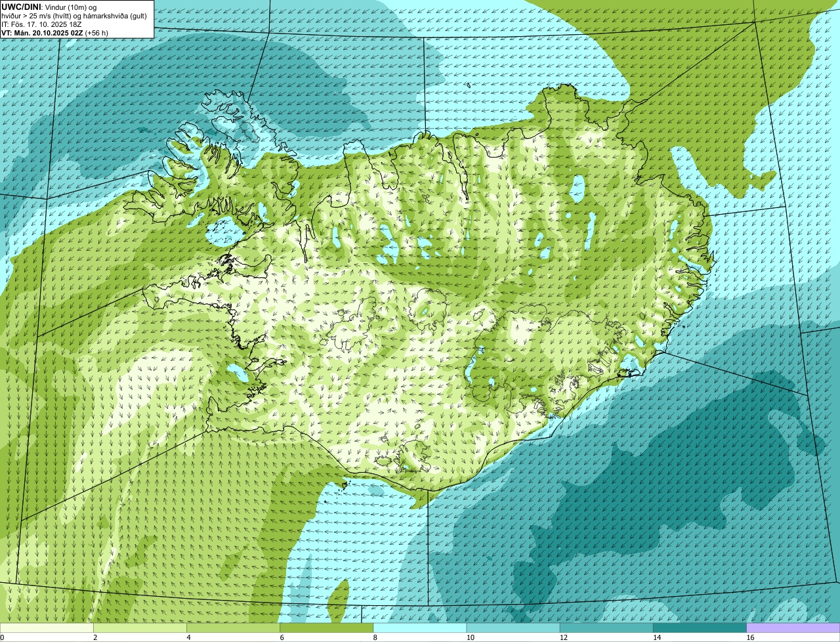Pick the 10–12 turquoise legend swatch
Screen dimensions: 840x642
[513, 628]
